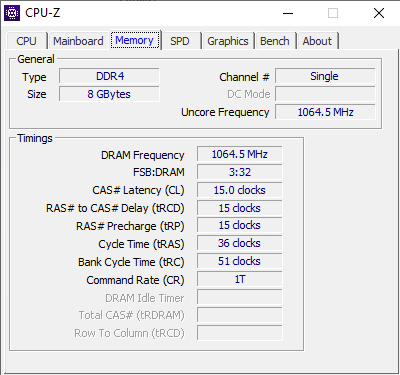400x375 pixels.
Task: Close the CPU-Z window
Action: [379, 13]
